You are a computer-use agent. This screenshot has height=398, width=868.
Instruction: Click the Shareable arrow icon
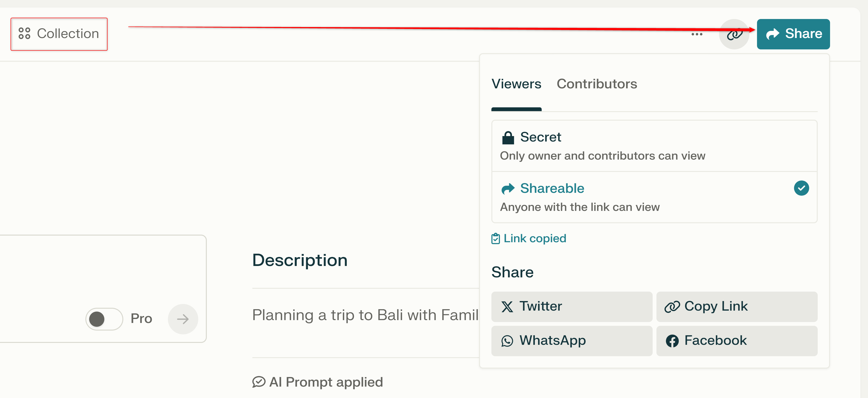click(x=508, y=189)
